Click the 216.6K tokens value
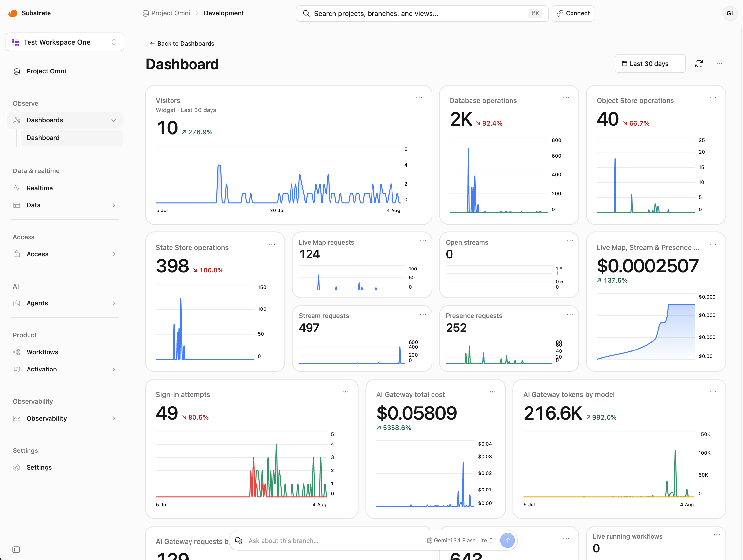The height and width of the screenshot is (560, 743). (x=552, y=413)
